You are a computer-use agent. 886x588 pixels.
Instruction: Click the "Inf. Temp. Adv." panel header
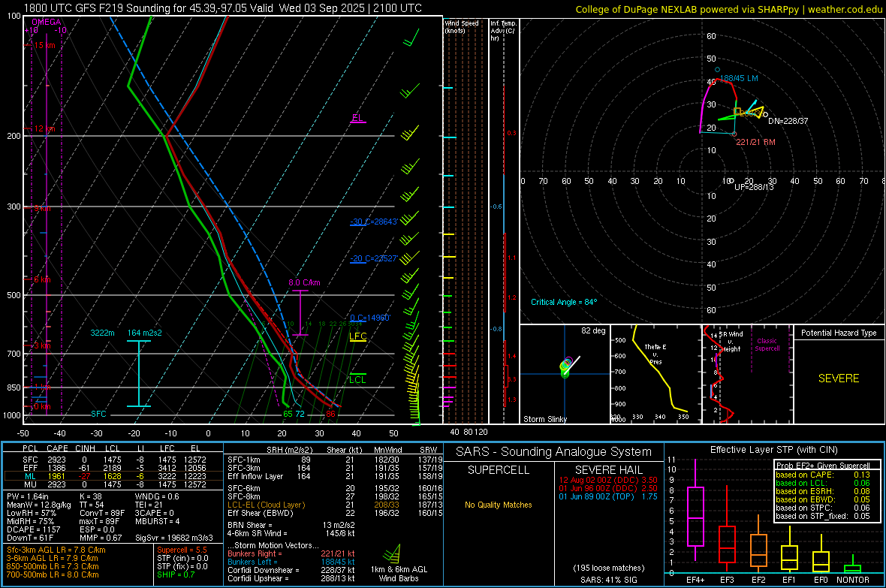503,31
